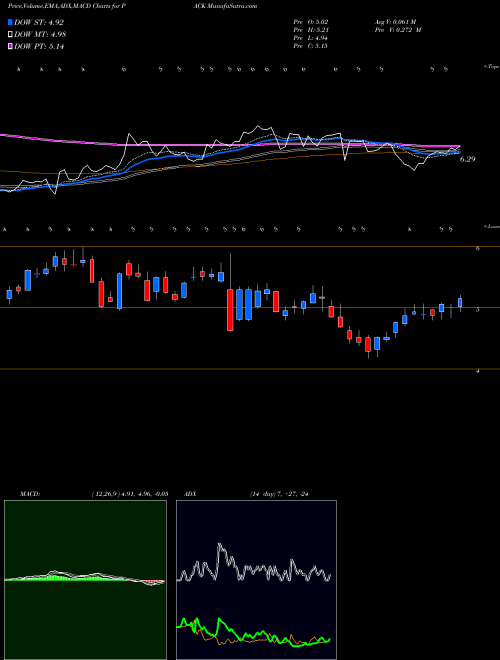Click the '6.29' price label beside EMA lines
This screenshot has width=500, height=660.
[x=467, y=159]
